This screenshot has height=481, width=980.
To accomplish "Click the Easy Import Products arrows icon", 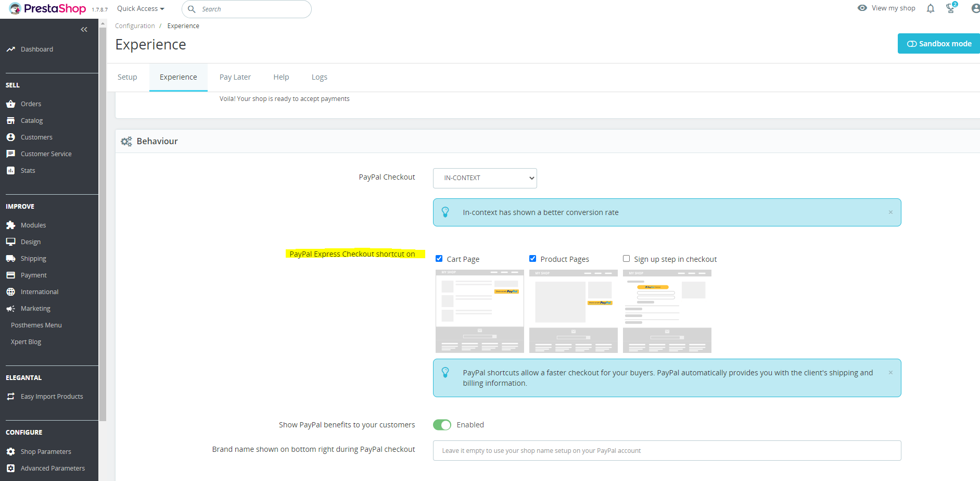I will tap(10, 397).
